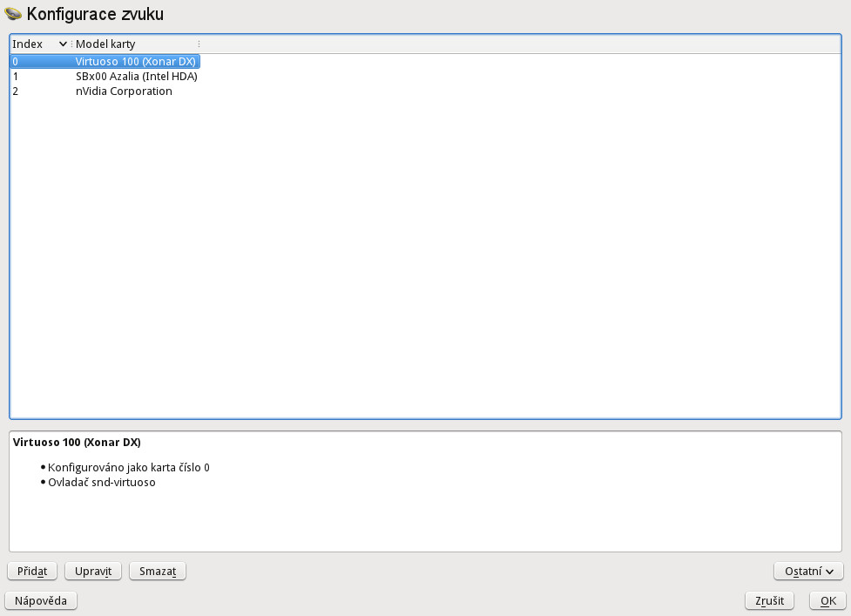Select the SBx00 Azalia (Intel HDA) row
Viewport: 851px width, 616px height.
(105, 77)
